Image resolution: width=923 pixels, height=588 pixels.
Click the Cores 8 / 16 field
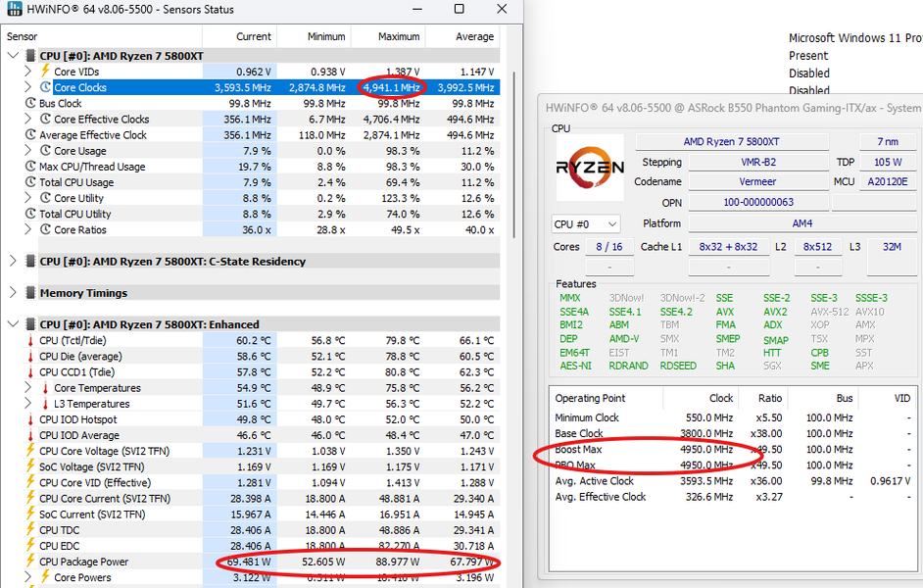[609, 247]
